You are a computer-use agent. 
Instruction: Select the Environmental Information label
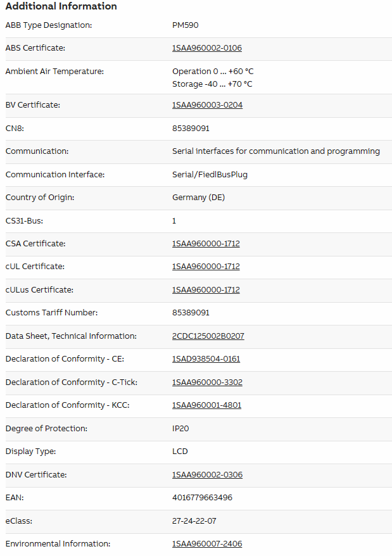click(x=58, y=543)
